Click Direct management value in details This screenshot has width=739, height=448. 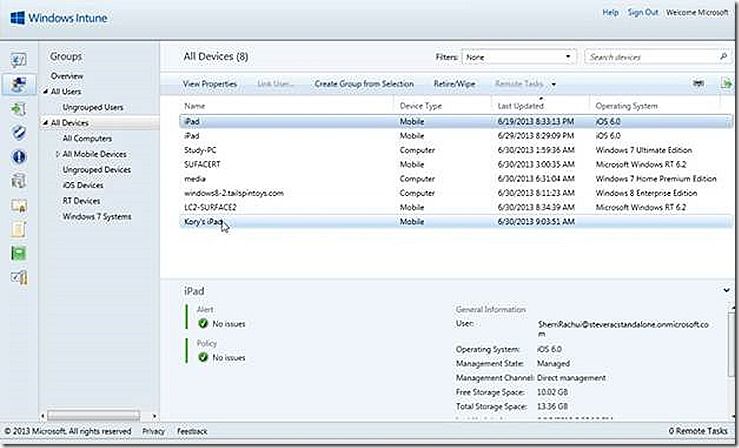click(x=571, y=378)
